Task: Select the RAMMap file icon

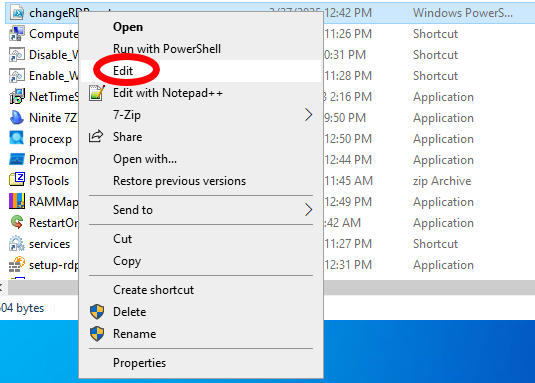Action: pos(17,201)
